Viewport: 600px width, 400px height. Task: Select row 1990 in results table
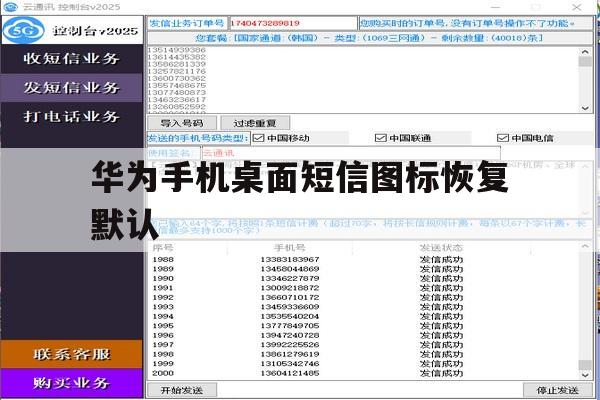[364, 278]
